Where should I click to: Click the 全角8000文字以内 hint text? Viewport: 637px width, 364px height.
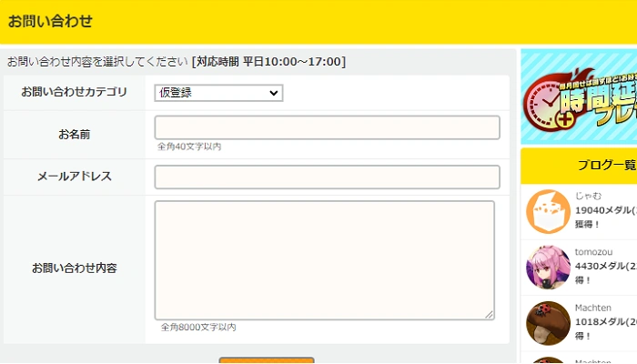[198, 327]
